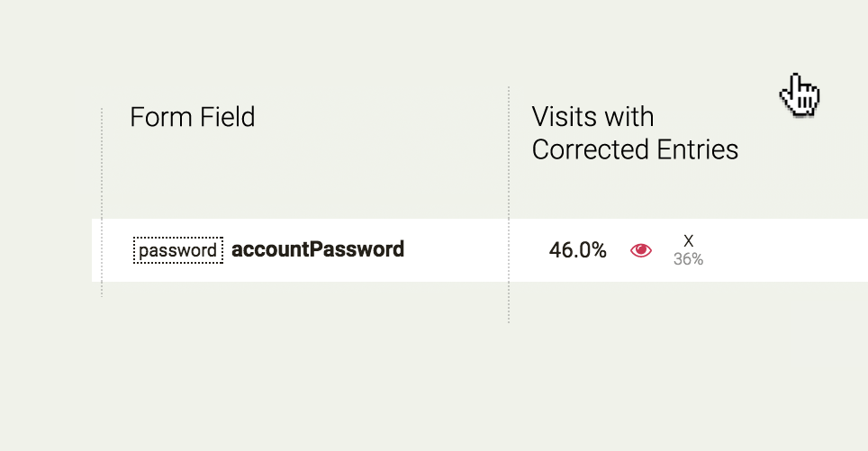Click the dotted line left of Form Field

[102, 203]
